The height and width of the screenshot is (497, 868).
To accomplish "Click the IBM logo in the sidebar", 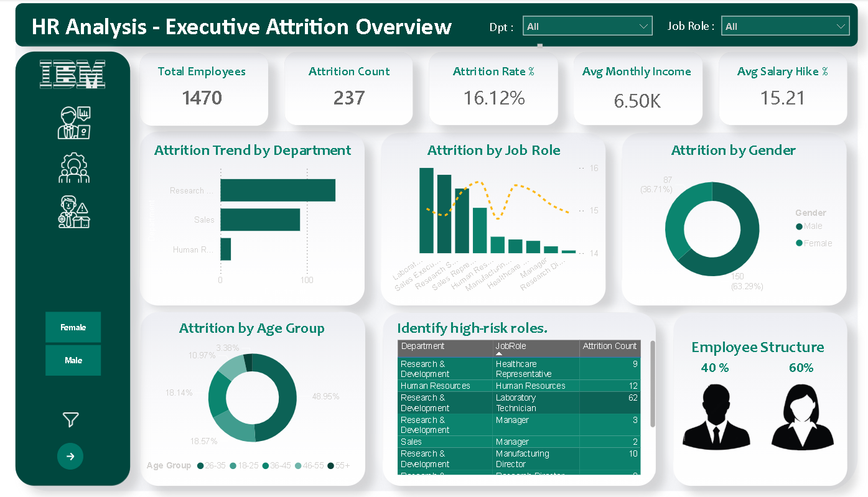I will point(73,74).
